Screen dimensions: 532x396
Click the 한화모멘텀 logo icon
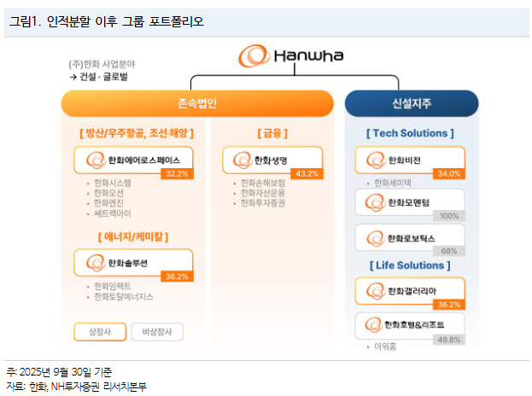[x=372, y=201]
